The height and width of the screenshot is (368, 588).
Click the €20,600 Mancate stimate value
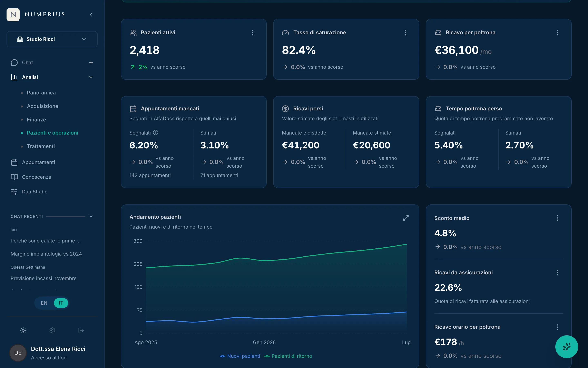(372, 145)
